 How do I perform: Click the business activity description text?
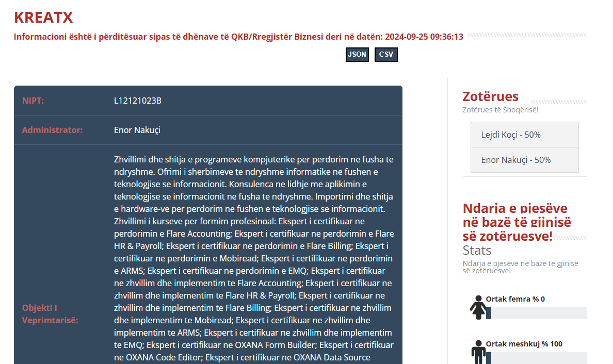[x=253, y=258]
